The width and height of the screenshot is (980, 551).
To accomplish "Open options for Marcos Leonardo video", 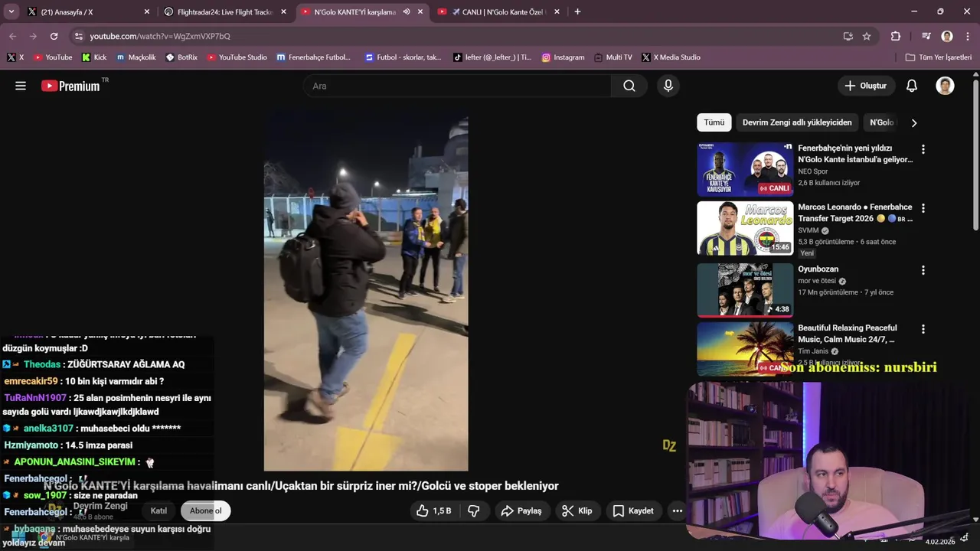I will pyautogui.click(x=923, y=208).
